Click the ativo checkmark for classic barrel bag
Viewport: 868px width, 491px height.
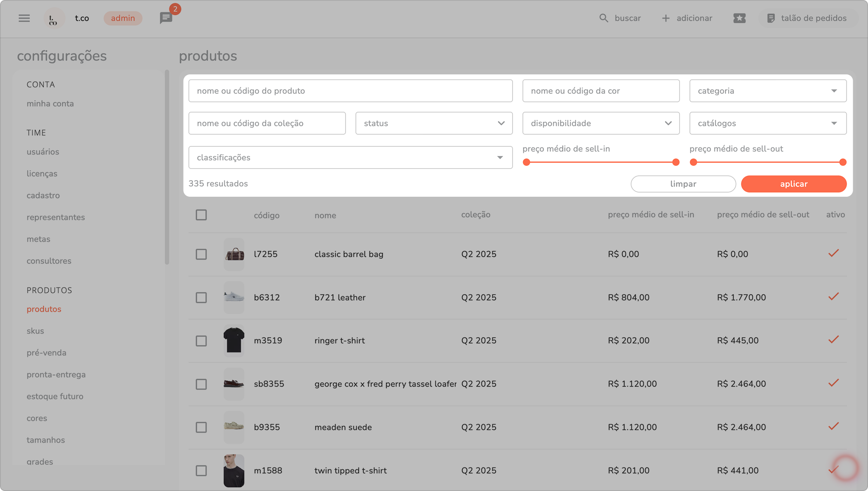pyautogui.click(x=833, y=253)
